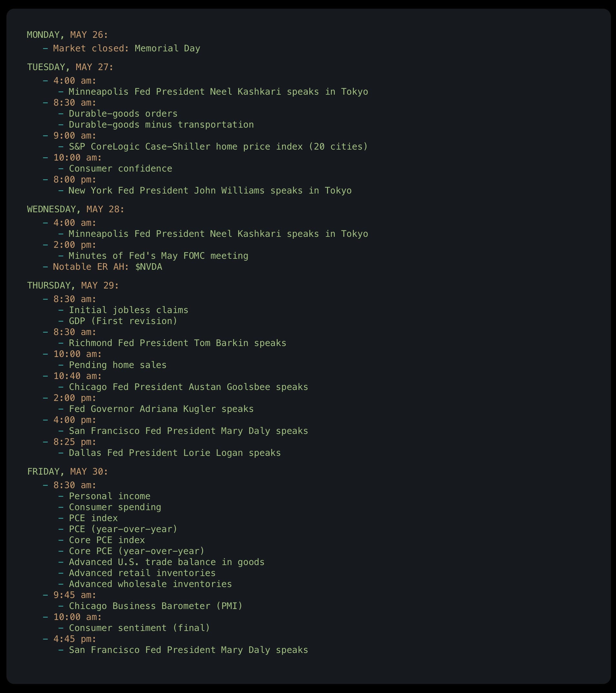The height and width of the screenshot is (693, 616).
Task: Select the Lorie Logan speaks line
Action: (x=174, y=453)
